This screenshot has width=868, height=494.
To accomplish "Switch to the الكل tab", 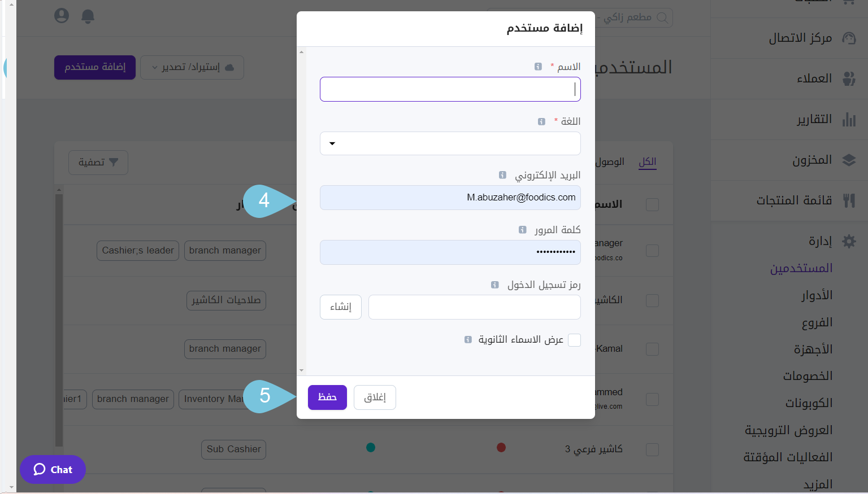I will (647, 162).
